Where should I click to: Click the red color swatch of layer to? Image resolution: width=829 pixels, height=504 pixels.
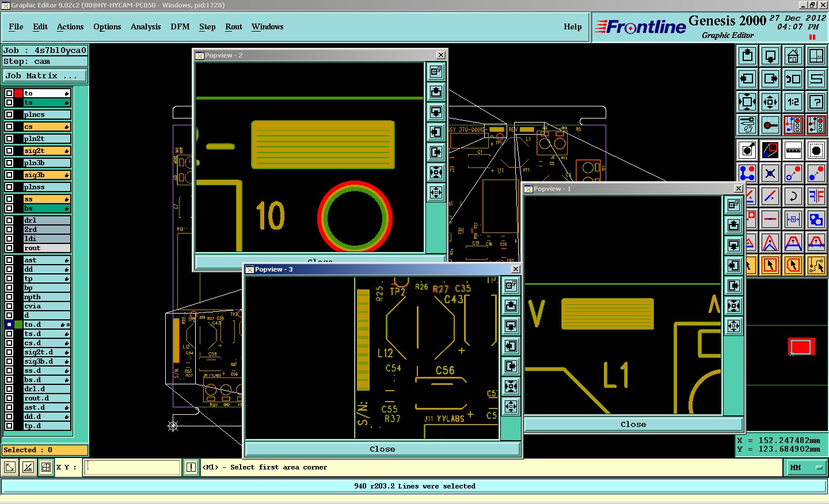(18, 93)
